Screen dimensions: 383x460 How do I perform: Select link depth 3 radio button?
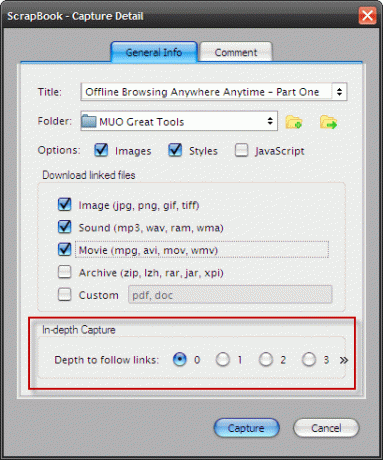coord(309,360)
